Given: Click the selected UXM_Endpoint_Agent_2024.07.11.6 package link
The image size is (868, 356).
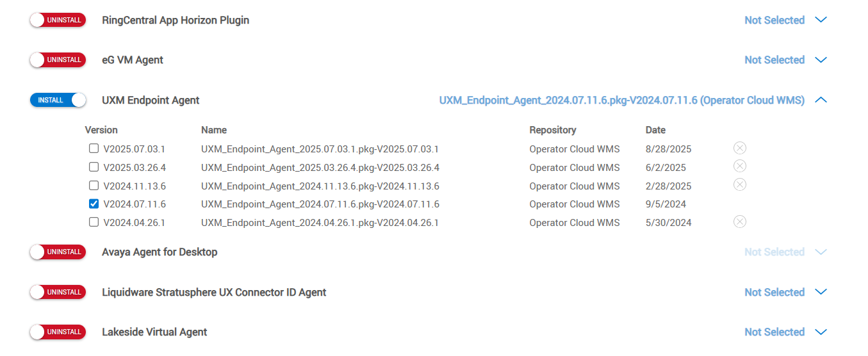Looking at the screenshot, I should tap(621, 101).
